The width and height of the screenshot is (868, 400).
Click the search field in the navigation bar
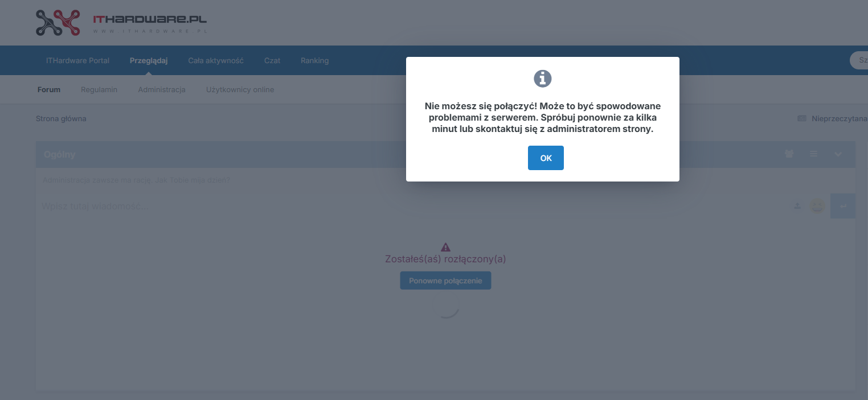[859, 60]
